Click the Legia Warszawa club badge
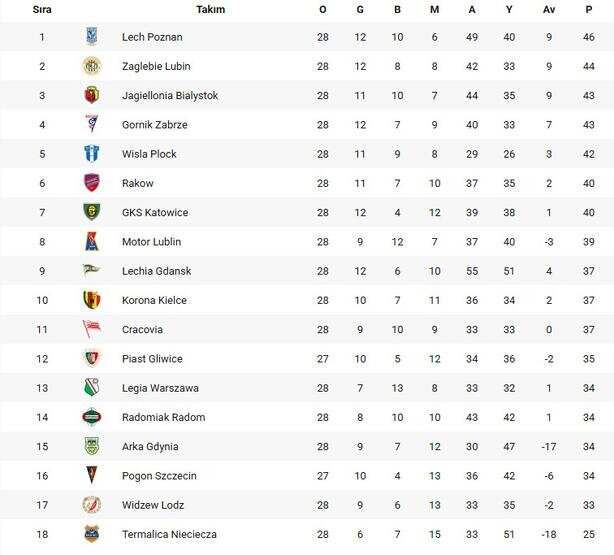This screenshot has height=555, width=614. coord(92,388)
